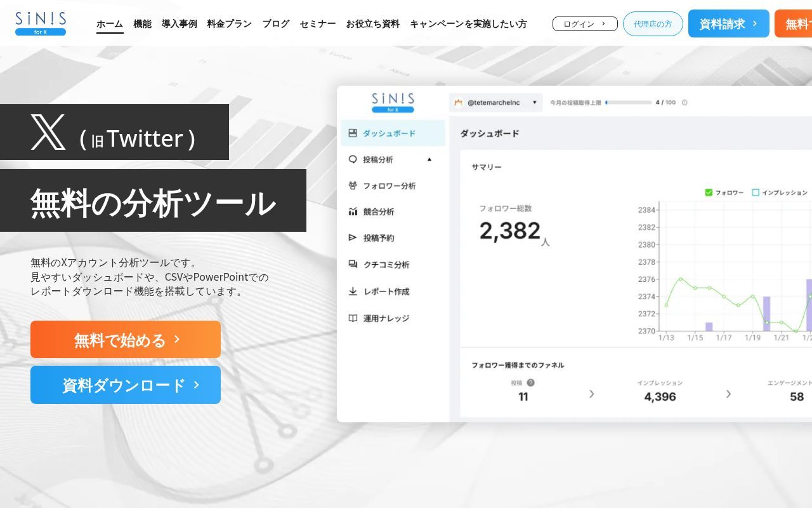Open the ブログ navigation link
Image resolution: width=812 pixels, height=508 pixels.
tap(276, 24)
